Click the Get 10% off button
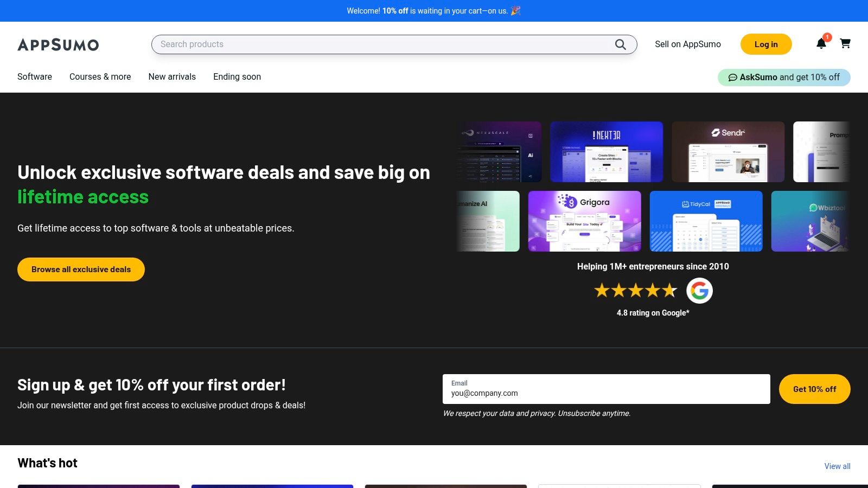 coord(814,389)
